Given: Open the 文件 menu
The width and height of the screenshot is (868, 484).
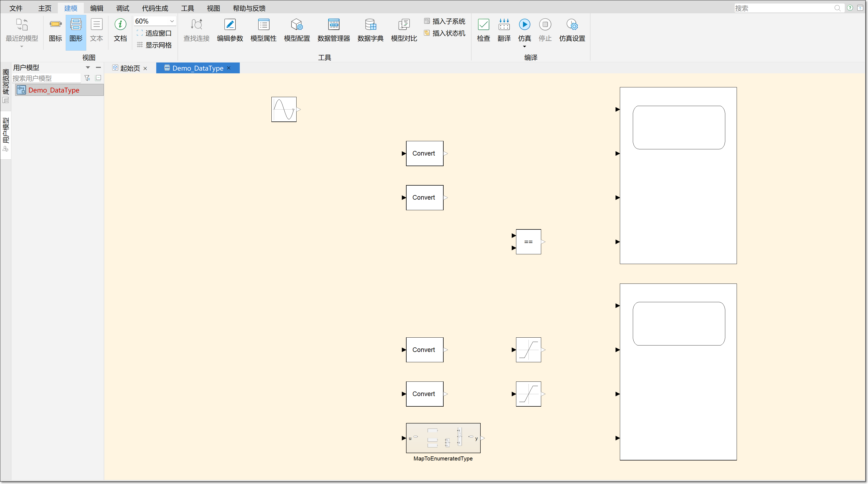Looking at the screenshot, I should coord(16,8).
